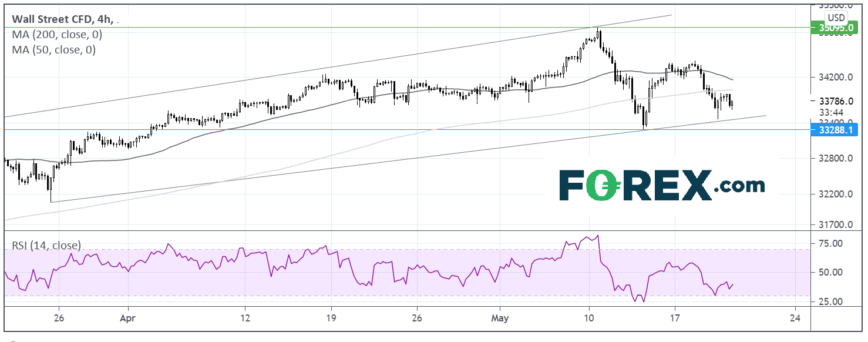
Task: Click the 24 date on time axis
Action: 795,318
